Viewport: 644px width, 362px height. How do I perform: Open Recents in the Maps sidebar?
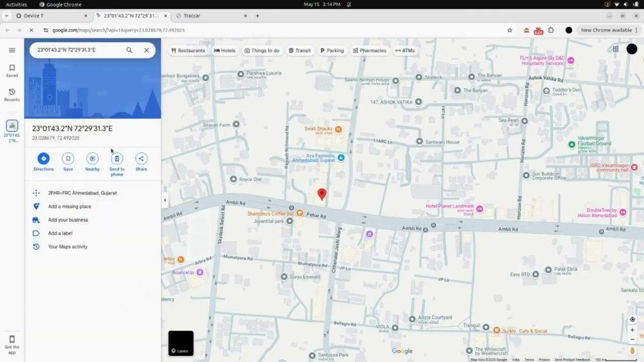tap(12, 95)
